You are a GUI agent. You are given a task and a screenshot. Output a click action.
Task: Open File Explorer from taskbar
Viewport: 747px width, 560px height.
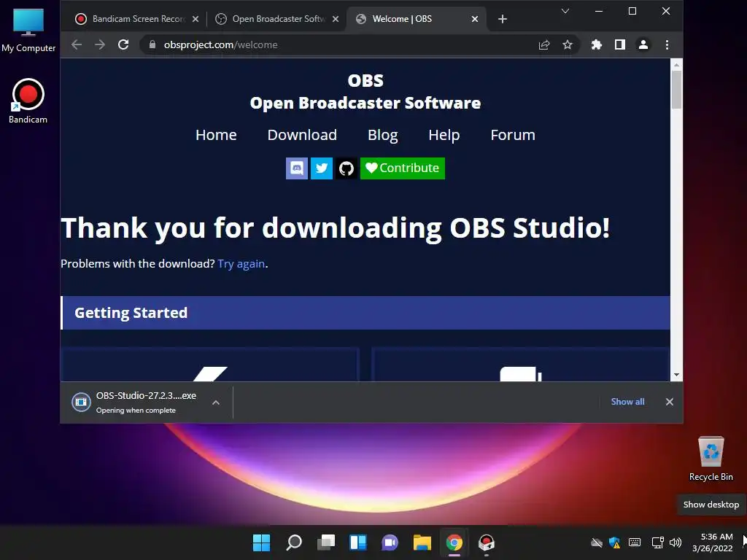pos(422,542)
